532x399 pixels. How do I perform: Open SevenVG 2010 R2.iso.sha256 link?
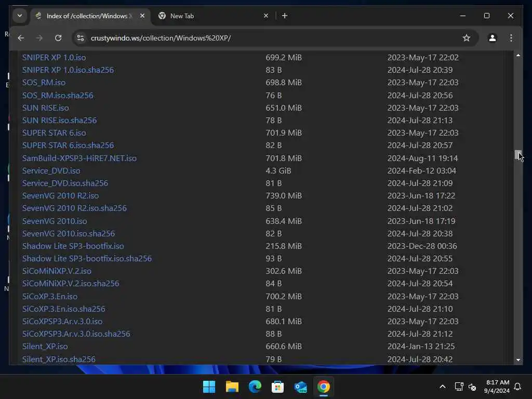pyautogui.click(x=74, y=208)
